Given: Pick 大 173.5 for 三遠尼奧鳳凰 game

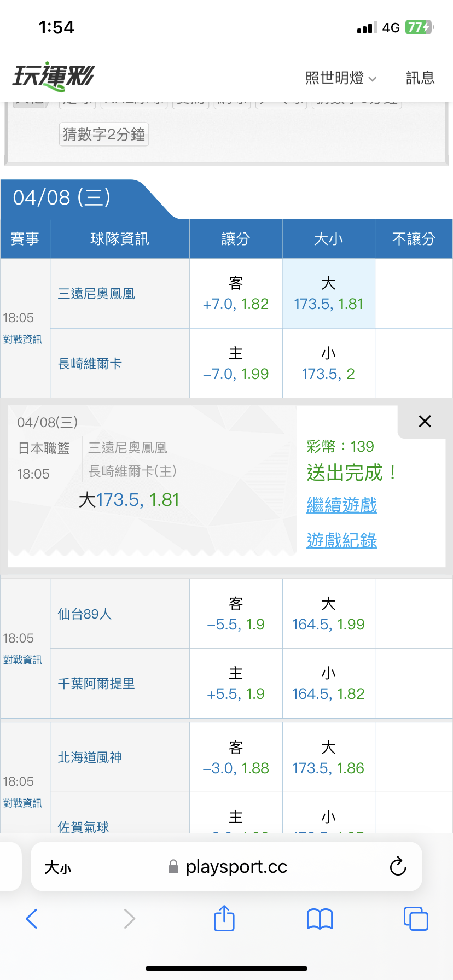Looking at the screenshot, I should tap(328, 294).
